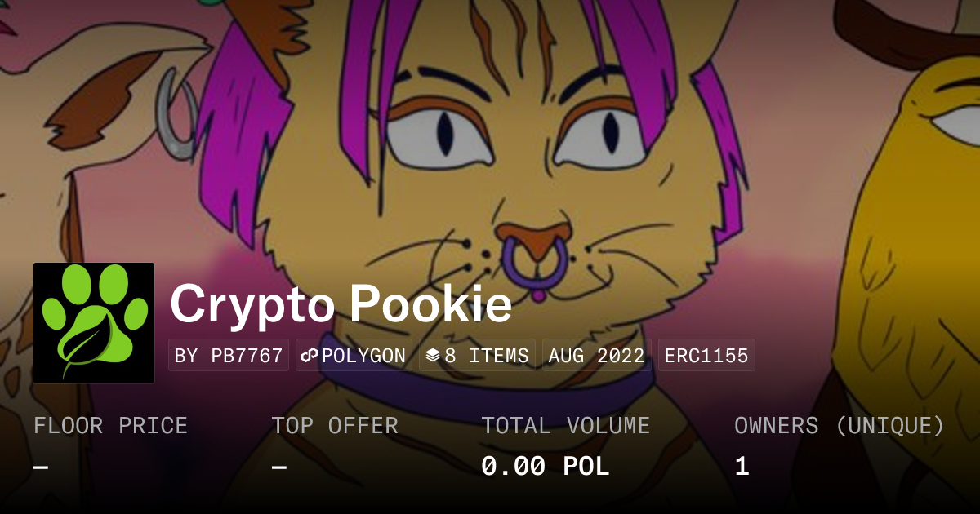Click the silver hoop earring

tap(178, 113)
